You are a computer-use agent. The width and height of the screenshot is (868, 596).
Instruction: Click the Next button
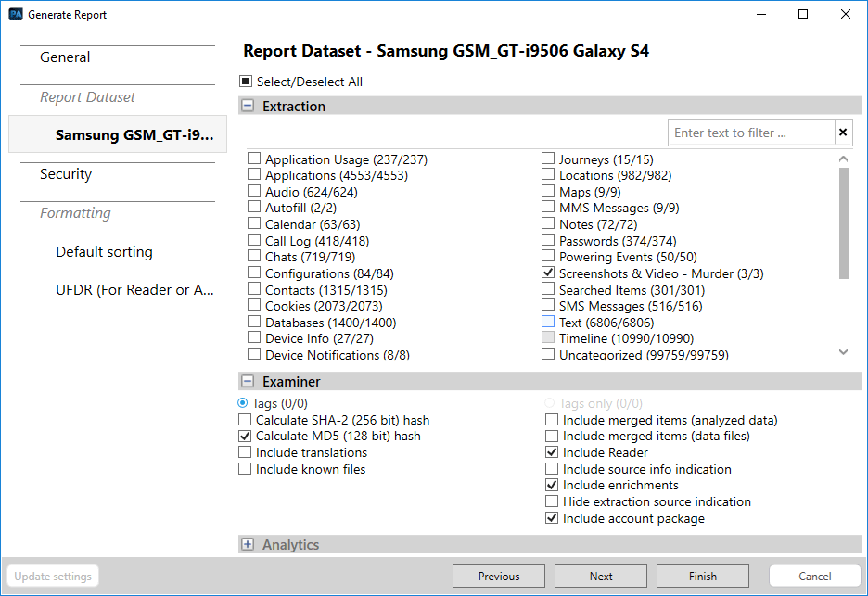point(601,577)
